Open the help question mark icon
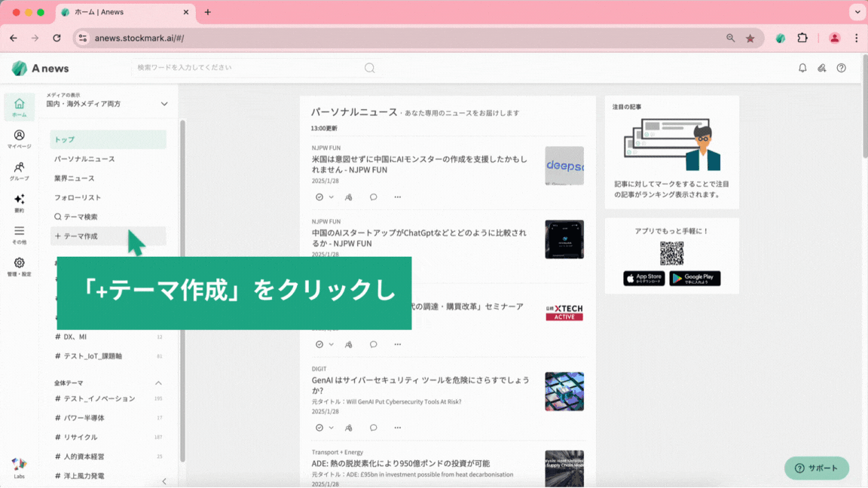868x488 pixels. pyautogui.click(x=842, y=68)
